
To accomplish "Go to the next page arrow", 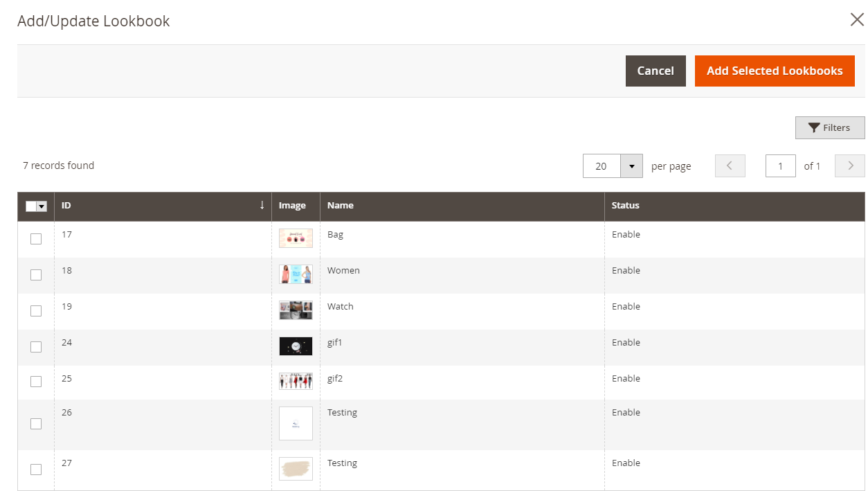I will (850, 166).
